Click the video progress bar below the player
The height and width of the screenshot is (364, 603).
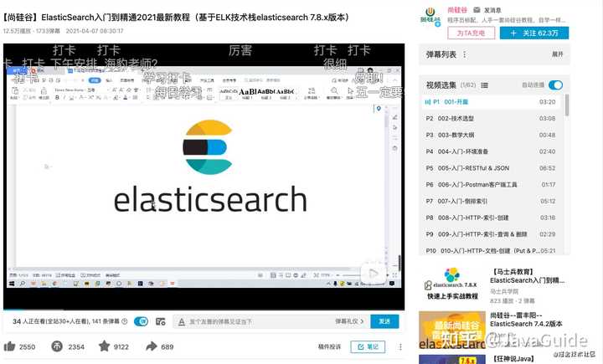204,310
